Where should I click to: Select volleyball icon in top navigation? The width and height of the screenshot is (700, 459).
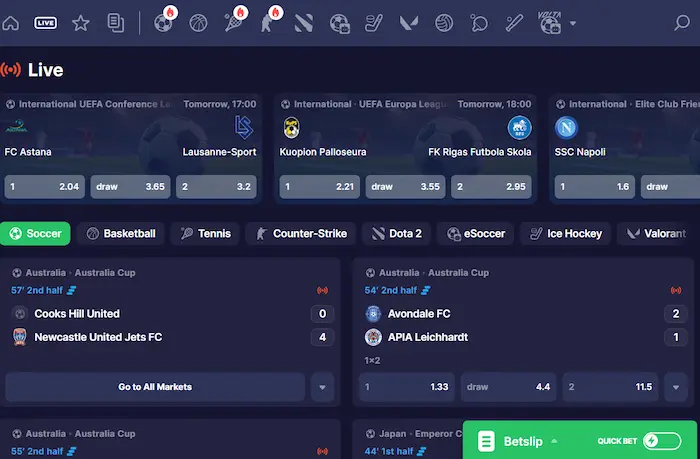coord(444,23)
